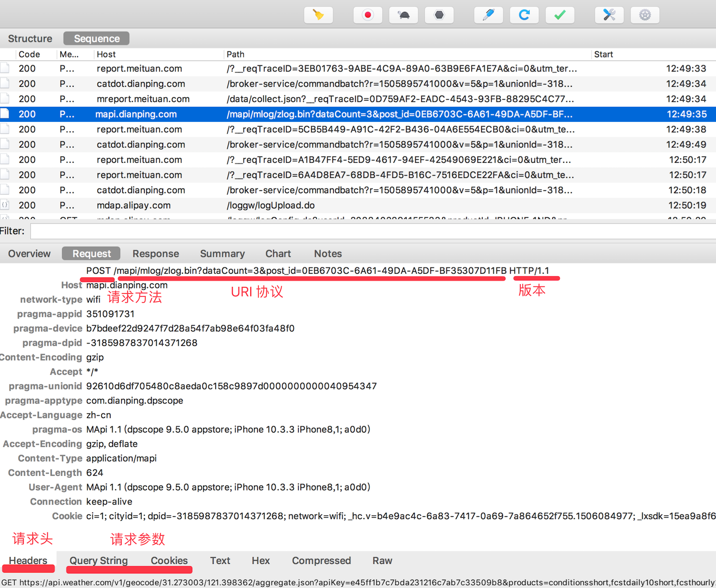Select catdot.dianping.com row at 12:49:49
The width and height of the screenshot is (716, 588).
(358, 144)
